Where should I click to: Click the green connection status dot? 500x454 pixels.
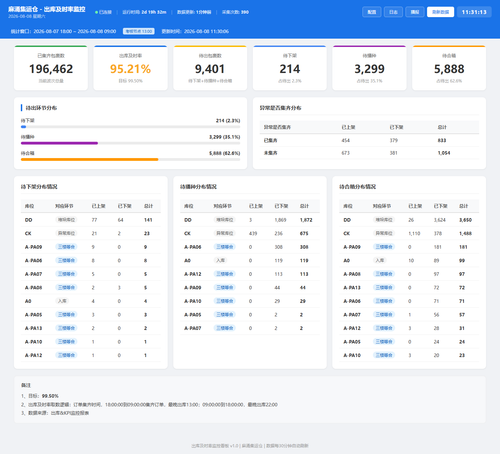(x=96, y=12)
